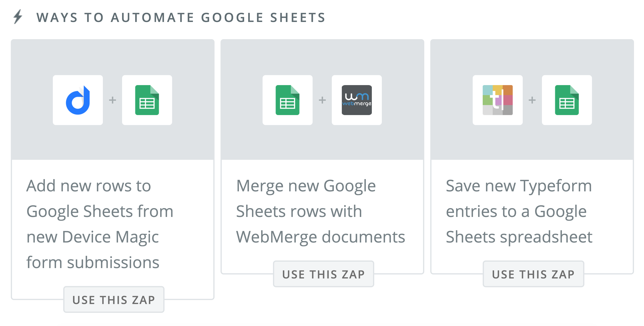Click plus sign between Typeform and Sheets

click(532, 100)
